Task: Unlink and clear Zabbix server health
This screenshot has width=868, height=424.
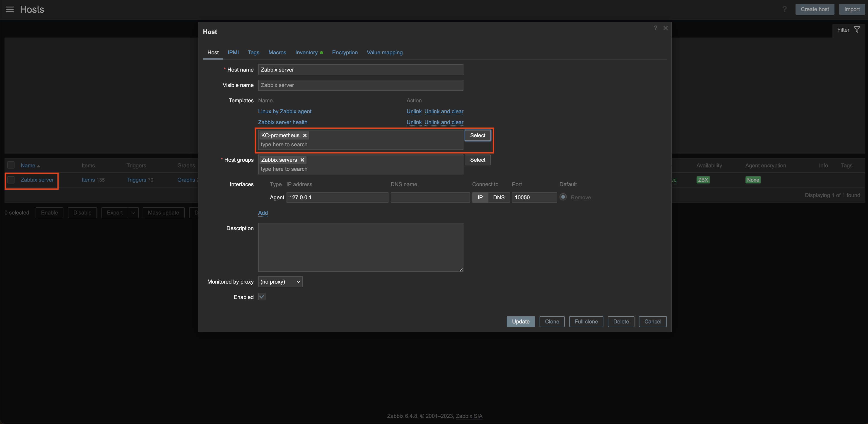Action: click(x=444, y=122)
